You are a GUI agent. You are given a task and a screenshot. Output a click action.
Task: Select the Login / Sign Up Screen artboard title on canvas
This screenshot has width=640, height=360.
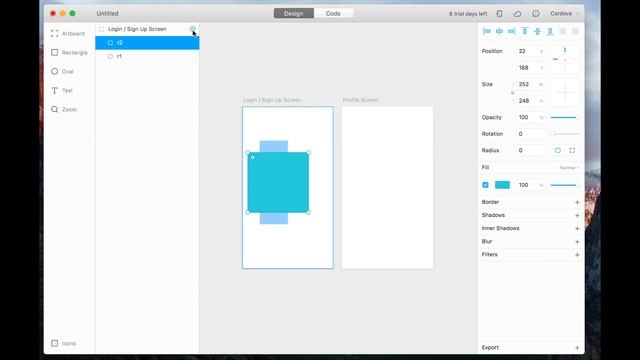coord(272,100)
